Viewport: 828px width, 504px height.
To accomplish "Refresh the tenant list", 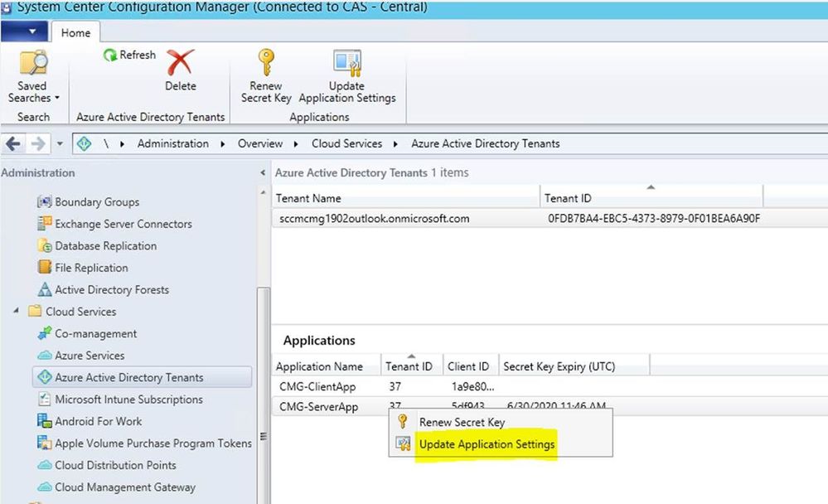I will 129,55.
